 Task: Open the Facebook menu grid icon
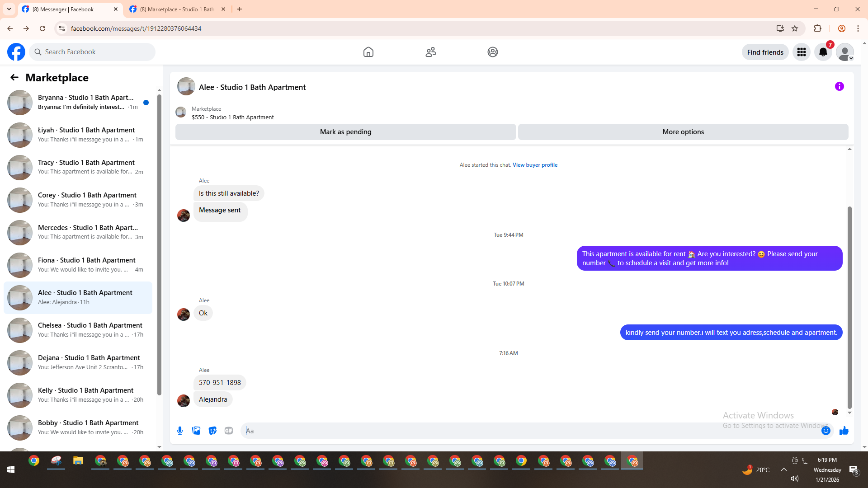point(801,52)
